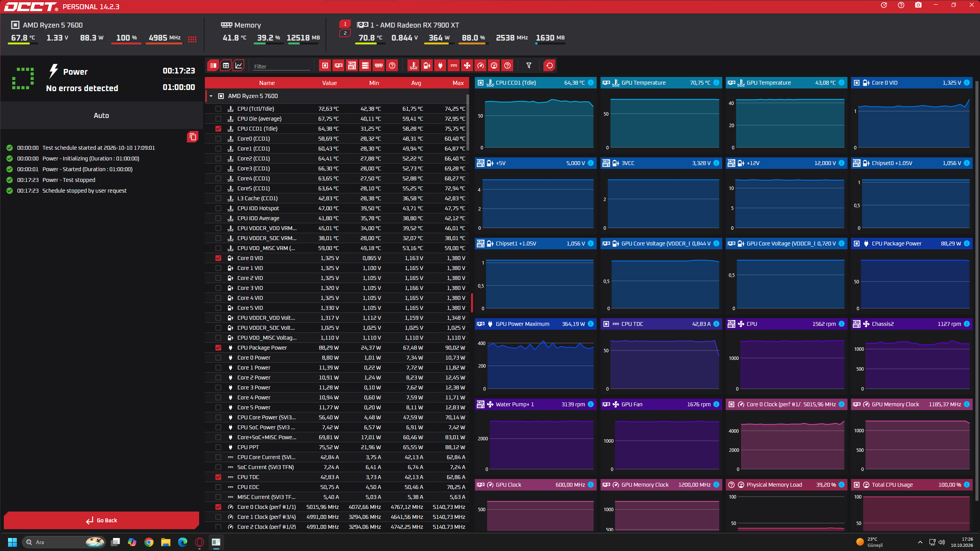This screenshot has height=551, width=980.
Task: Toggle the memory module filter icon
Action: coord(379,65)
